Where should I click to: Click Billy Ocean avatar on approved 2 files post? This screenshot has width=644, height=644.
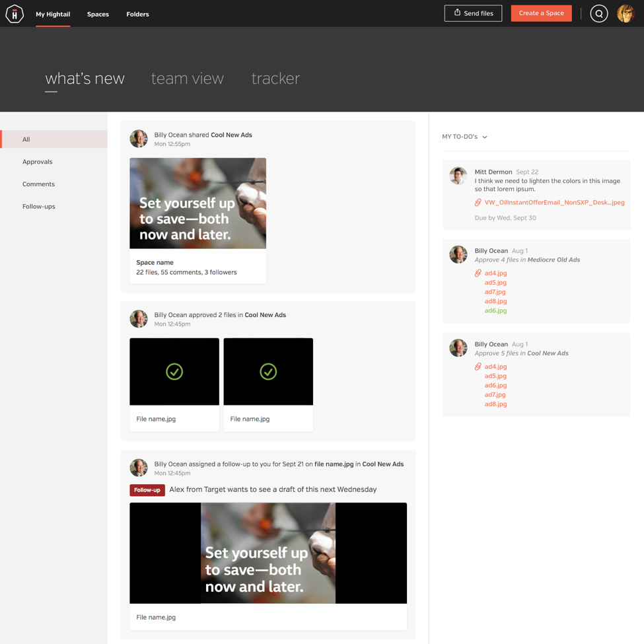[x=139, y=319]
